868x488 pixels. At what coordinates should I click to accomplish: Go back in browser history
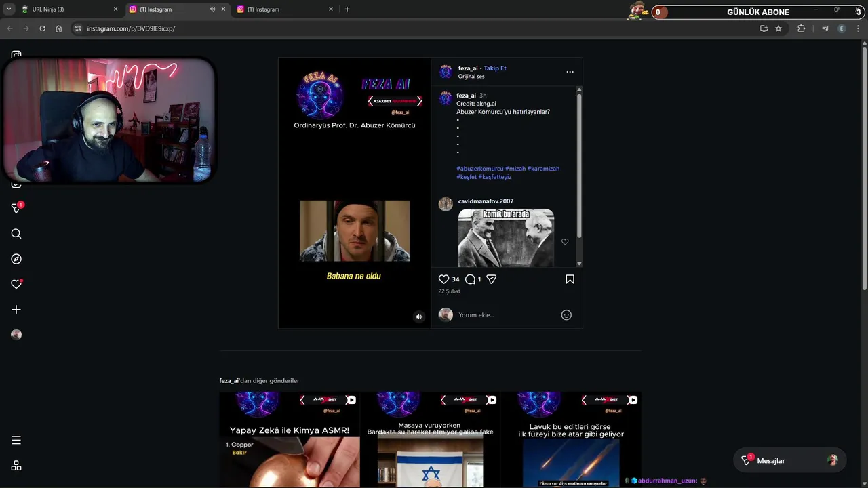point(9,28)
